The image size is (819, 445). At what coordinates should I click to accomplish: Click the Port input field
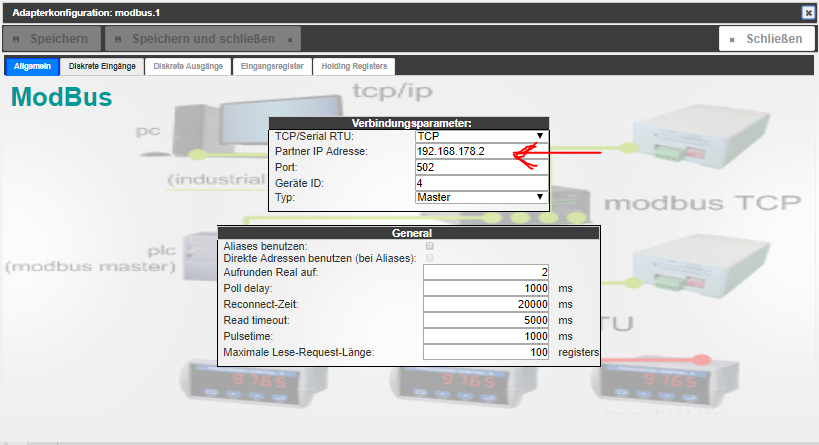(482, 167)
